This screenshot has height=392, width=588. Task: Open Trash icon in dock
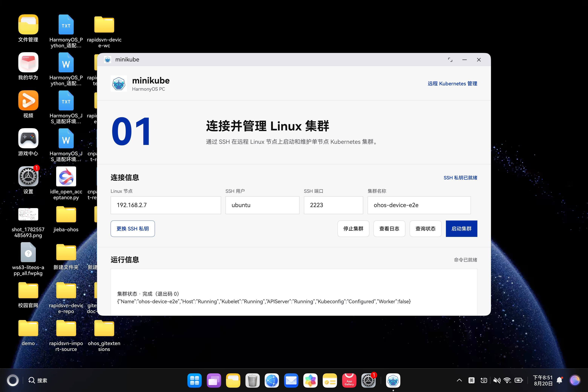253,381
